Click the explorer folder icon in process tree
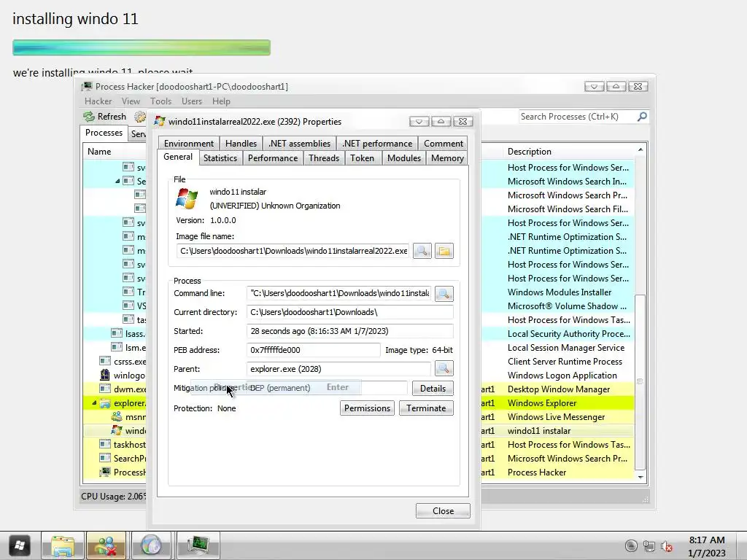The width and height of the screenshot is (747, 560). pos(105,402)
